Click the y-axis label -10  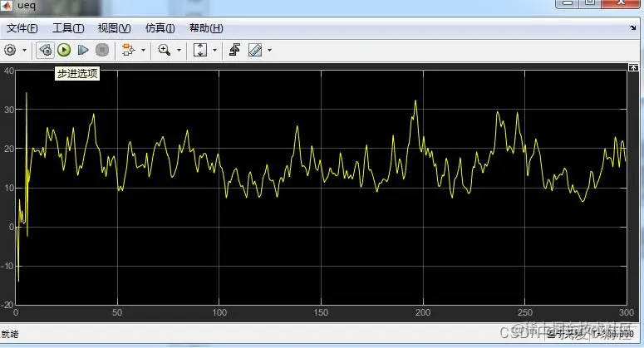pos(7,266)
